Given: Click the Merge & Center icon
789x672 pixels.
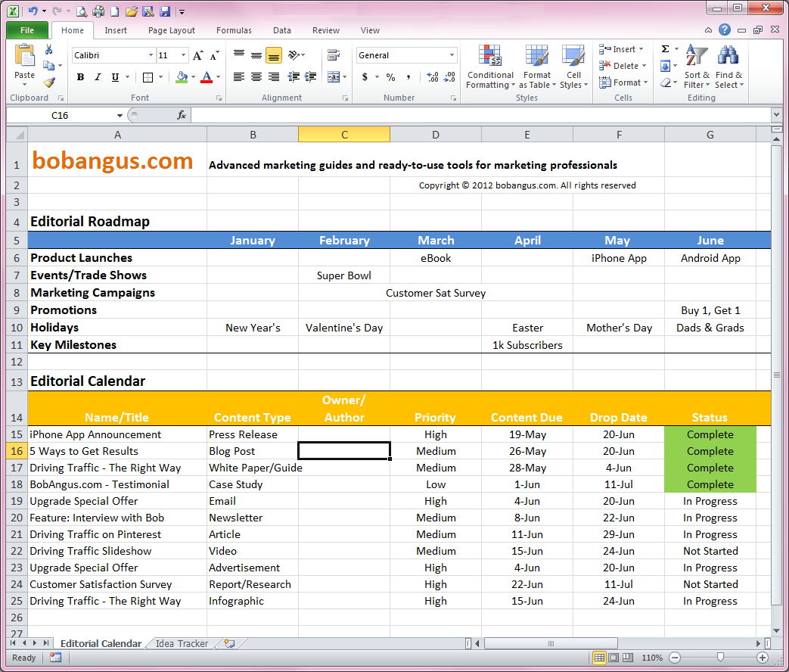Looking at the screenshot, I should click(334, 77).
